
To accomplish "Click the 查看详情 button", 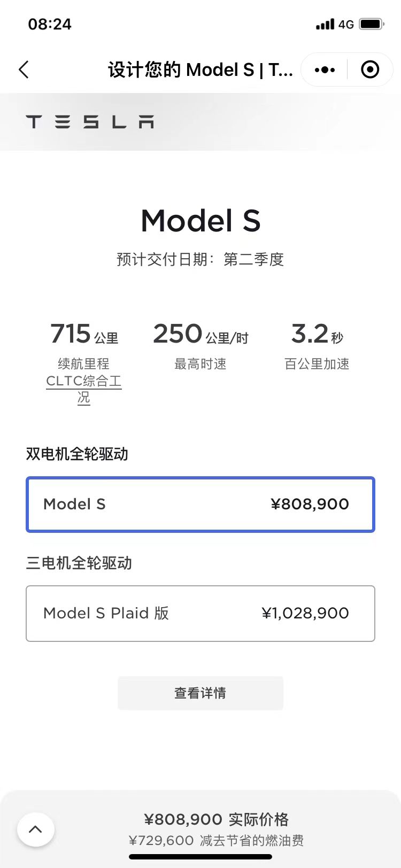I will click(200, 693).
